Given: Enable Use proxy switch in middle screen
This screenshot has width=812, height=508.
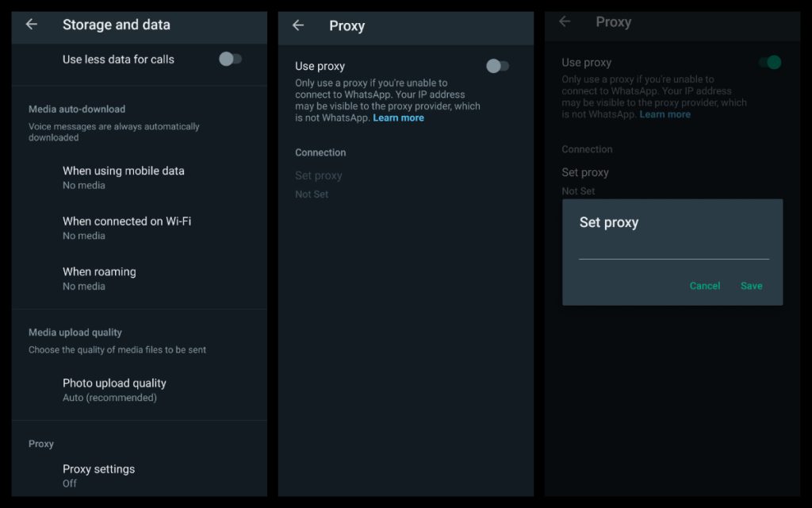Looking at the screenshot, I should point(497,66).
